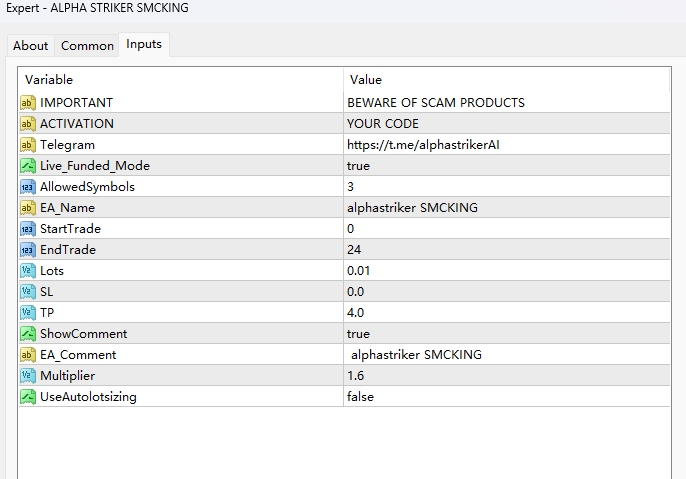This screenshot has width=686, height=479.
Task: Click the double-type icon beside Multiplier
Action: [x=28, y=375]
